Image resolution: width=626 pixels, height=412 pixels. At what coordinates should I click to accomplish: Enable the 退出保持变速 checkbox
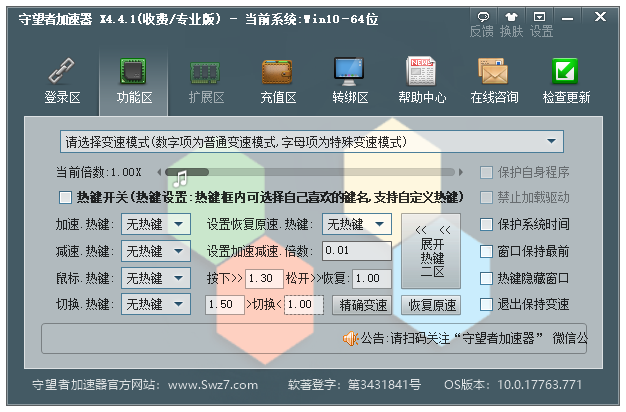point(486,304)
